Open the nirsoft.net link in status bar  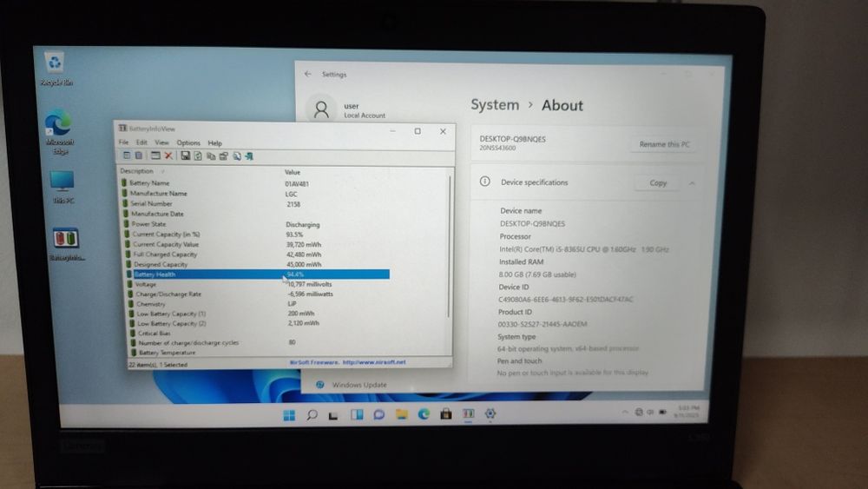coord(374,361)
